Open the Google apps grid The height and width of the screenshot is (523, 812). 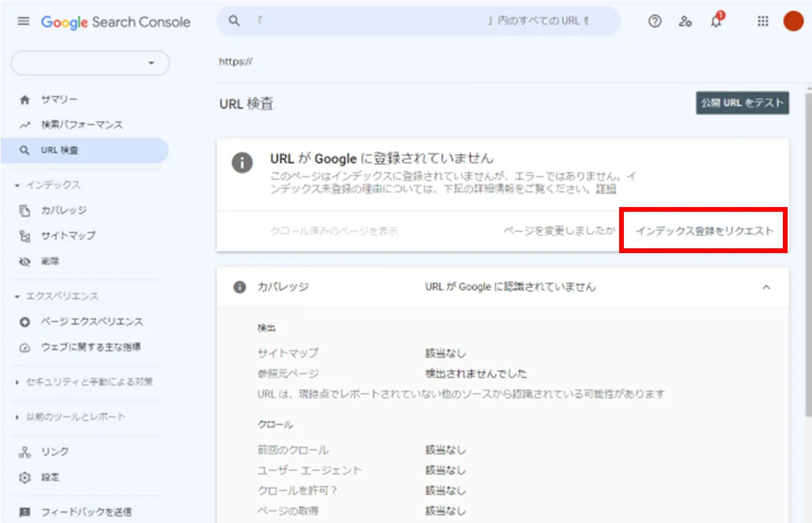(x=762, y=21)
